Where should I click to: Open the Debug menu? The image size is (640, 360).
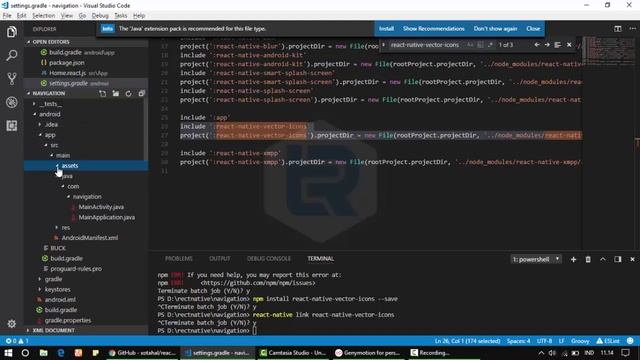pyautogui.click(x=100, y=16)
